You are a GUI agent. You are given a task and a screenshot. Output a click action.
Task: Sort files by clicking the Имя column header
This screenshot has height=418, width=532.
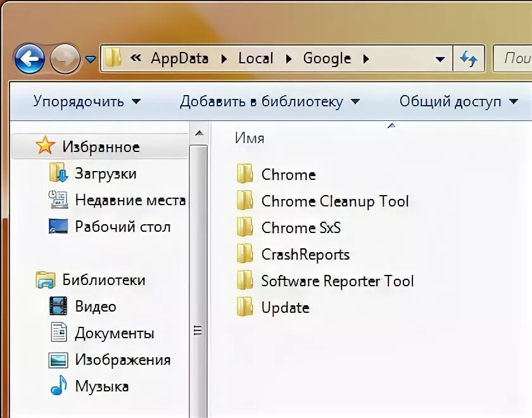[249, 137]
